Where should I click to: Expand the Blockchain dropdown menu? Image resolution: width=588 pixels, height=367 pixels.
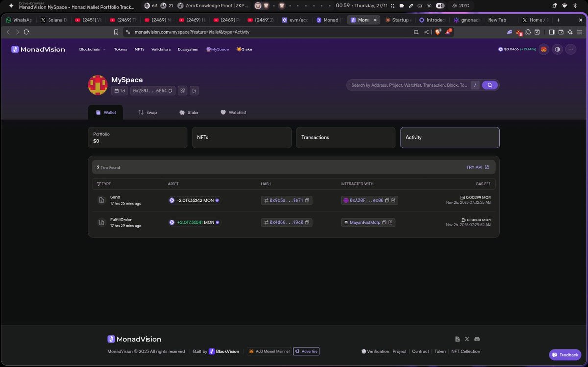[92, 49]
